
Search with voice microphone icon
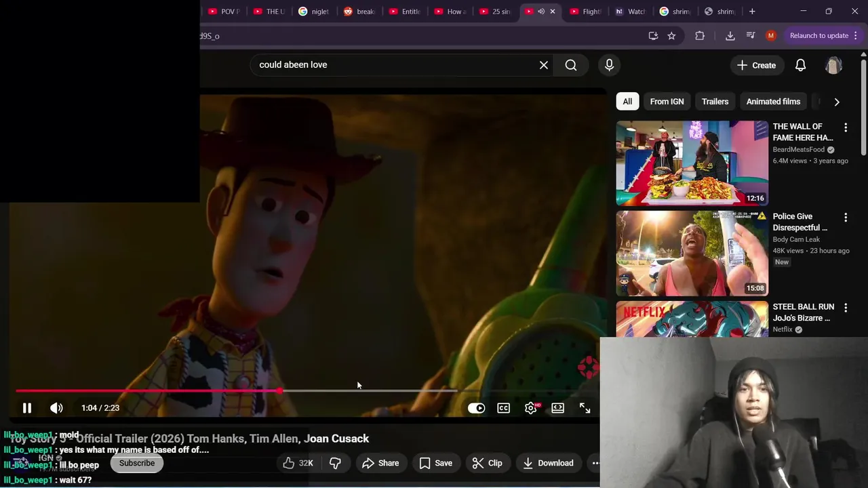point(609,65)
